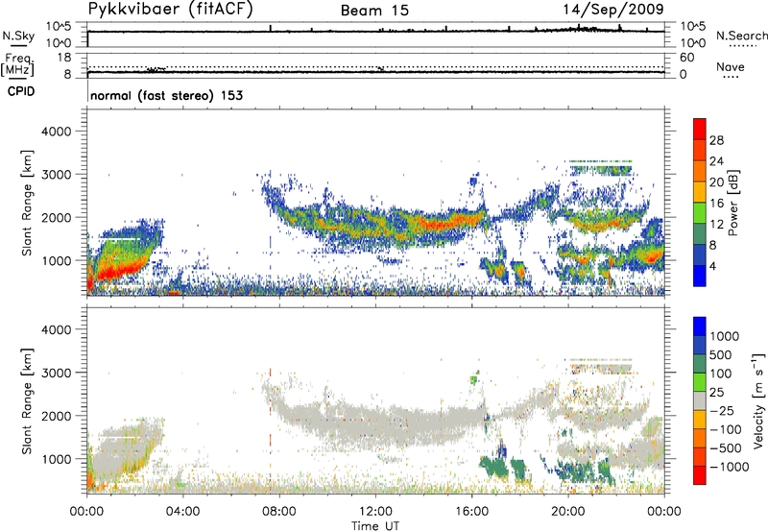Click the 16:00 time tick label
Image resolution: width=768 pixels, height=532 pixels.
[471, 512]
